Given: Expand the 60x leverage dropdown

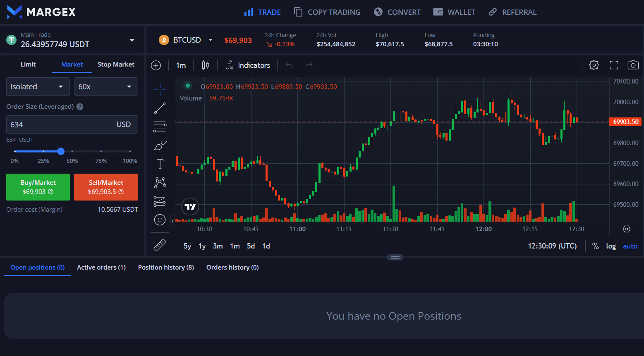Looking at the screenshot, I should [105, 87].
